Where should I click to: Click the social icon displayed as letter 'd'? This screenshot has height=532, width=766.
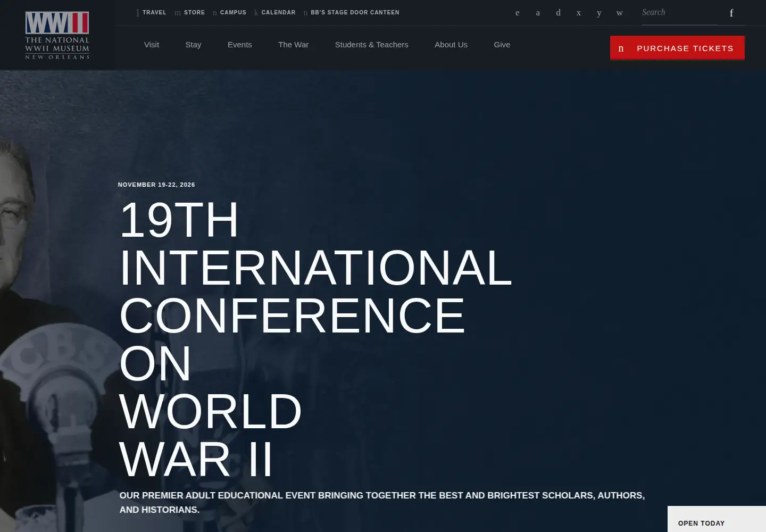click(x=558, y=13)
